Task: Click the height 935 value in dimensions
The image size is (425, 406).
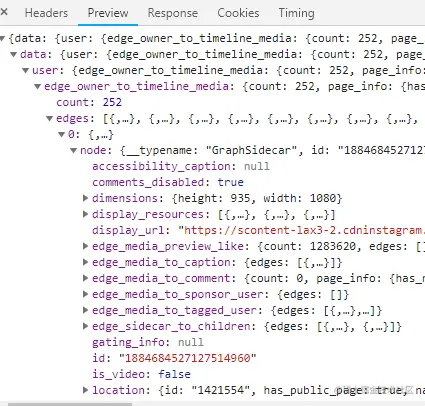Action: 240,198
